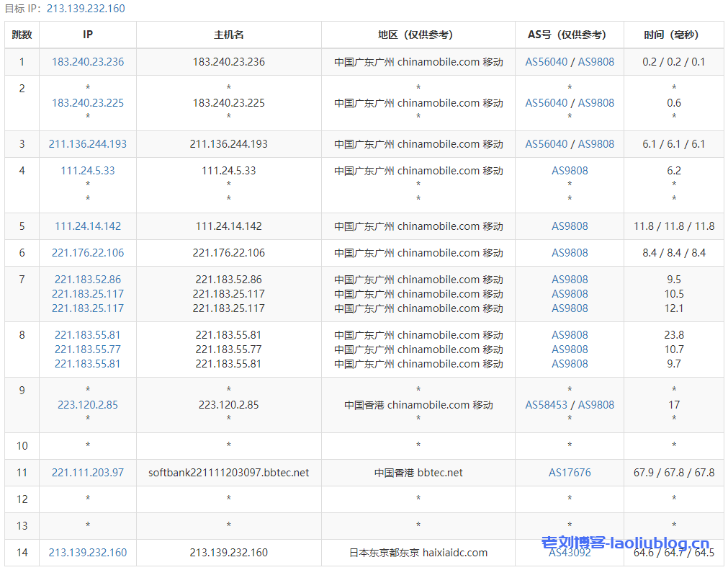The width and height of the screenshot is (728, 570).
Task: Click the 老刘博客-laoliublog.cn watermark
Action: [x=625, y=543]
